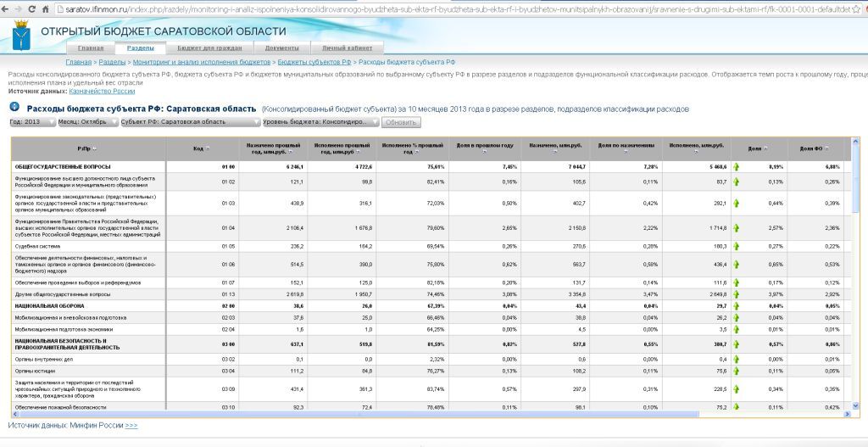The width and height of the screenshot is (868, 447).
Task: Open Бюджеты субъектов РФ breadcrumb link
Action: [x=314, y=62]
